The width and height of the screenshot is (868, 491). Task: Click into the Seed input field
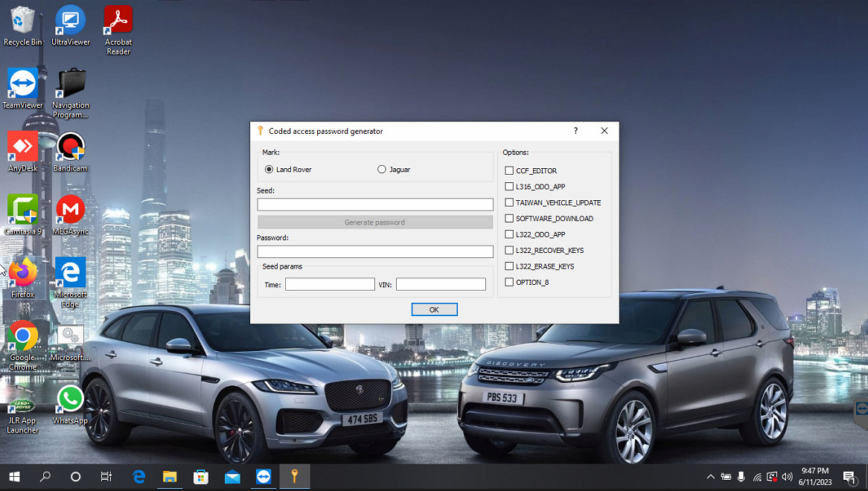pyautogui.click(x=375, y=205)
